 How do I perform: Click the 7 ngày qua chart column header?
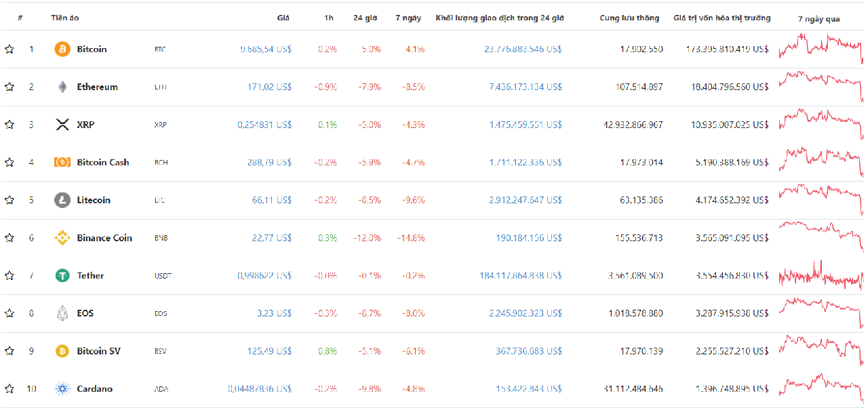819,19
